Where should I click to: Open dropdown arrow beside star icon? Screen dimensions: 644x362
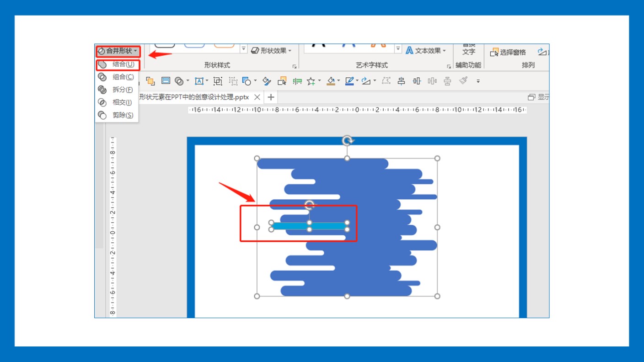319,81
